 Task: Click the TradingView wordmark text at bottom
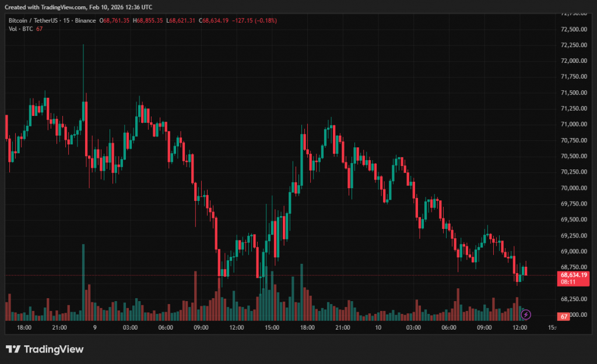pyautogui.click(x=54, y=349)
